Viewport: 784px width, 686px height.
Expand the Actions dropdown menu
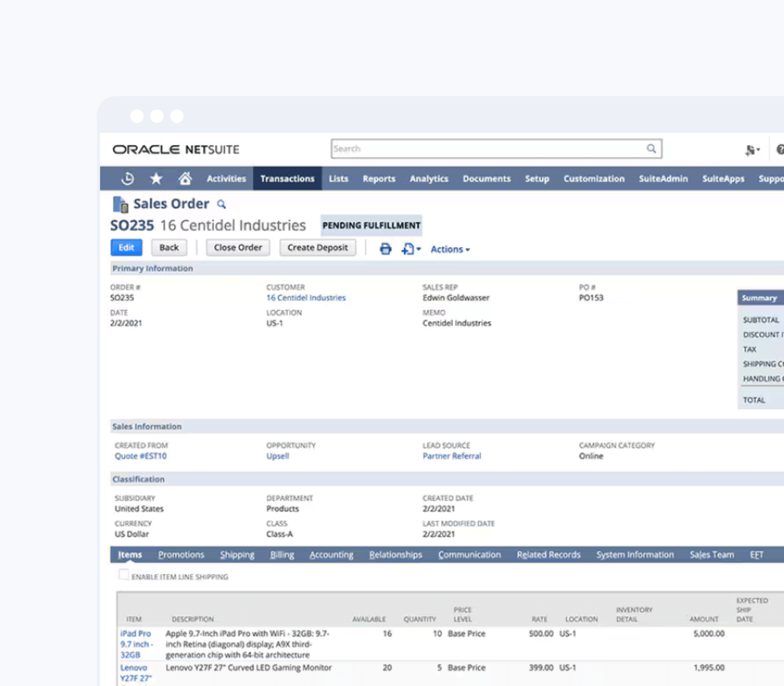coord(450,249)
